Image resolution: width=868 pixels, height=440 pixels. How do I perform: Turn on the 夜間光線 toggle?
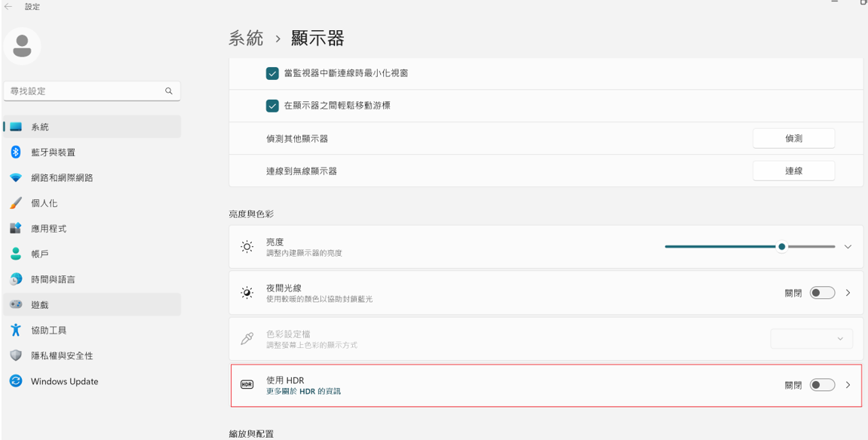pos(822,293)
